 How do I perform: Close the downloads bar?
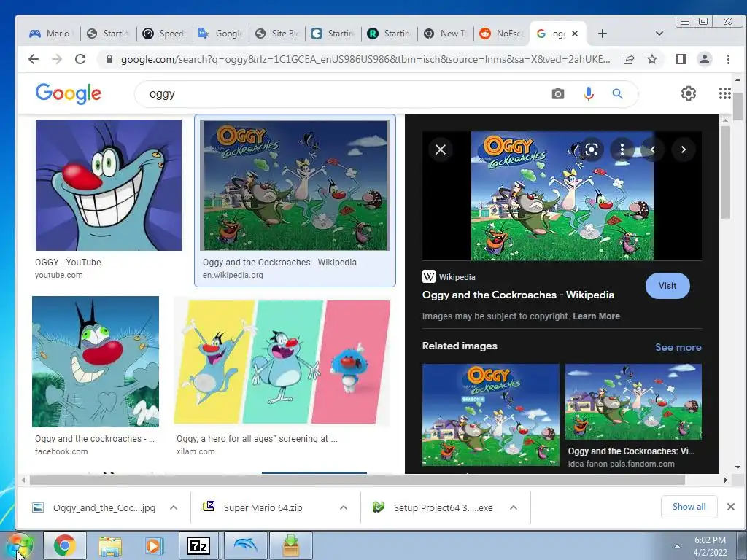pos(731,507)
